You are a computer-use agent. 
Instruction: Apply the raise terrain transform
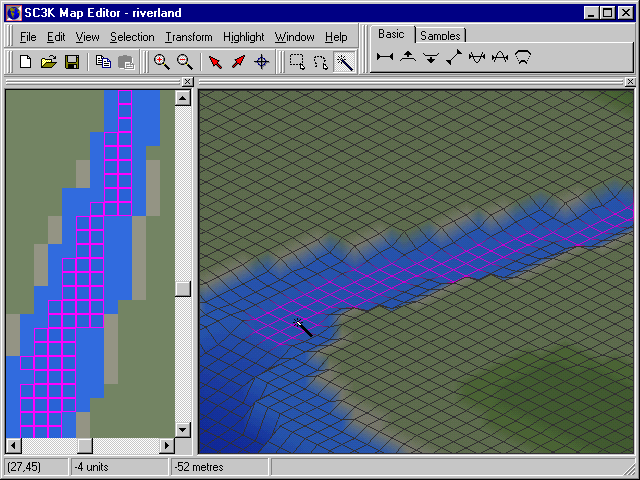coord(408,57)
